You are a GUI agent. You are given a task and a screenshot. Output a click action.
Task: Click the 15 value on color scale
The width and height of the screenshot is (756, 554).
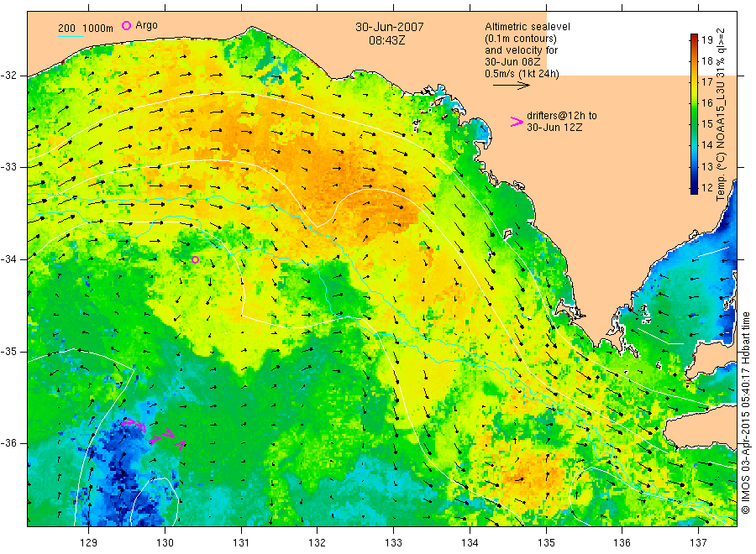pyautogui.click(x=706, y=124)
